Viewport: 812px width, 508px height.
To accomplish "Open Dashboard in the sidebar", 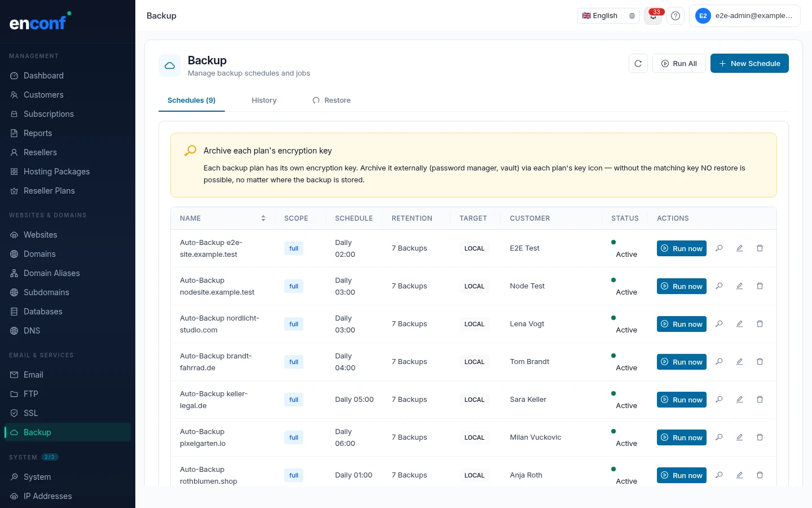I will pyautogui.click(x=68, y=76).
